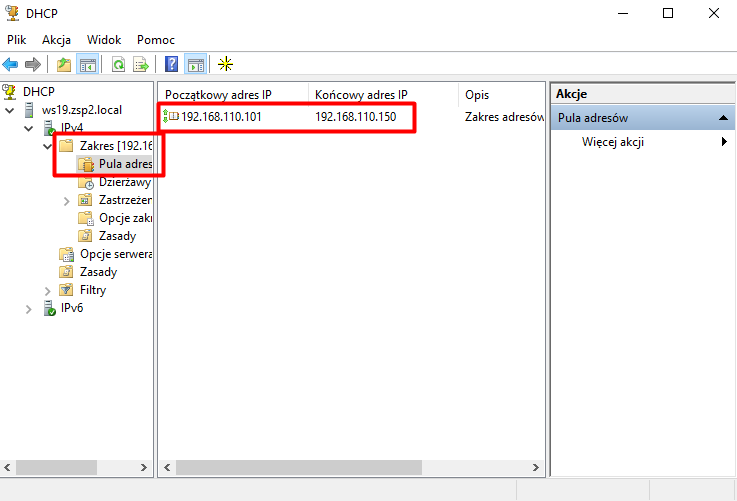Screen dimensions: 737x501
Task: Click the yellow star new exclusion icon
Action: click(x=226, y=65)
